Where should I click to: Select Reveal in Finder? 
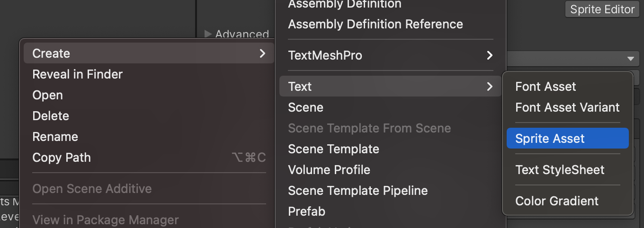(x=77, y=74)
